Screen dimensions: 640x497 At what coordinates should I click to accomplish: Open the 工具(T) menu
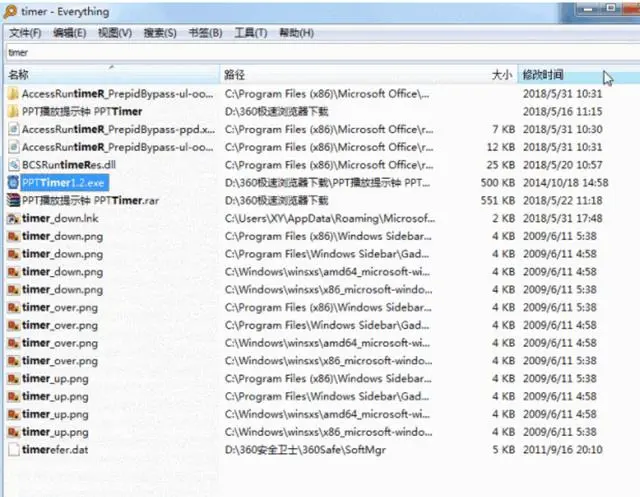pos(251,33)
